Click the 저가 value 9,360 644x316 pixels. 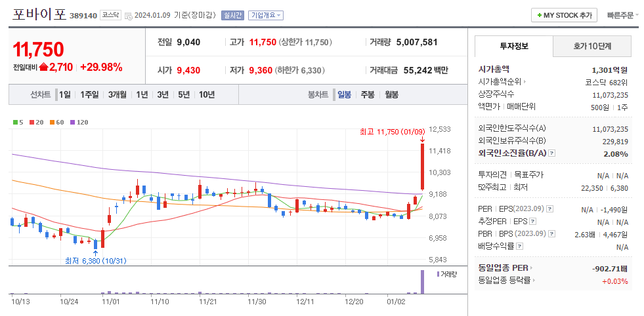tap(261, 70)
